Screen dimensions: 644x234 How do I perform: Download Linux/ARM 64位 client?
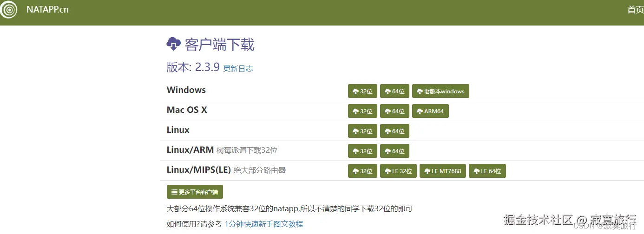394,151
